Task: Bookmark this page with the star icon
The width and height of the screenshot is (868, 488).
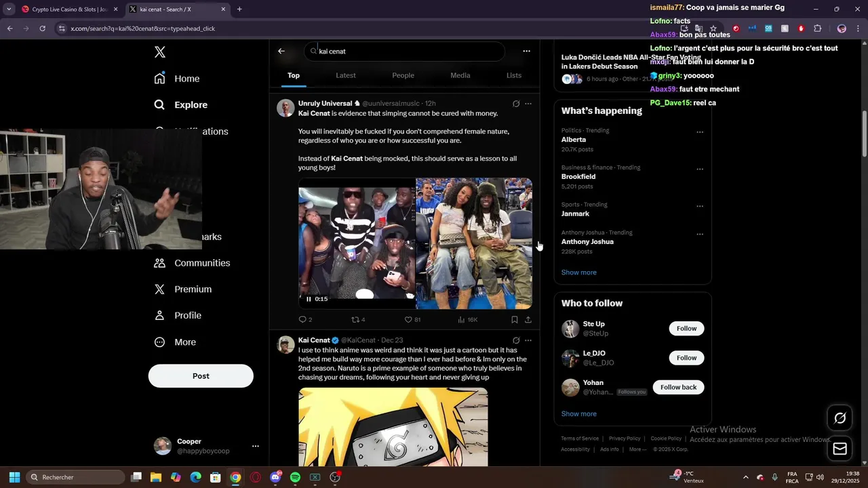Action: 713,28
